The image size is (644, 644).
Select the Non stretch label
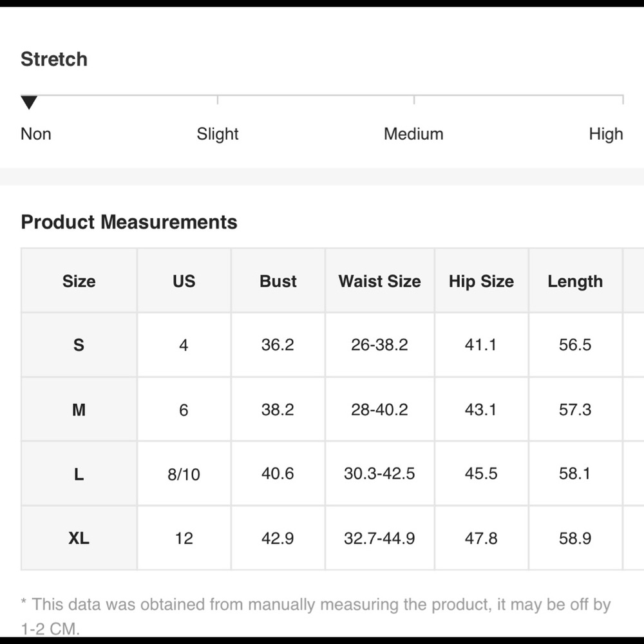click(36, 134)
